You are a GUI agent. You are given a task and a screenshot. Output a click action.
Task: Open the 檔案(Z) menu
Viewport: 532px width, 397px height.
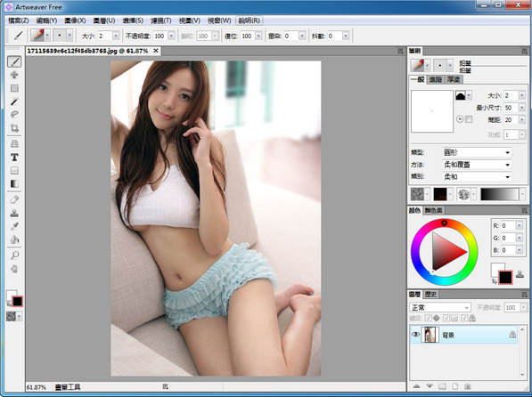coord(19,20)
